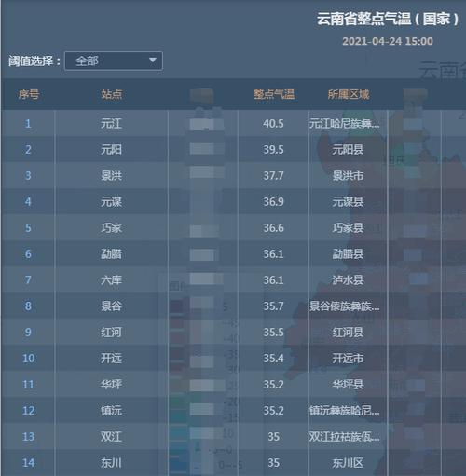
Task: Click region cell 双江拉祜族佤...
Action: point(344,437)
